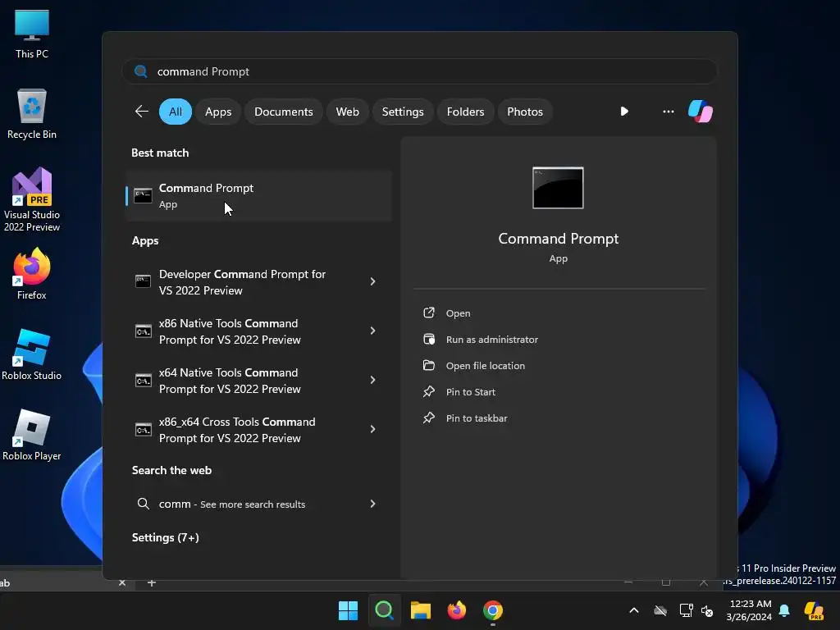This screenshot has width=840, height=630.
Task: Click the Copilot Preview taskbar icon
Action: pyautogui.click(x=814, y=610)
